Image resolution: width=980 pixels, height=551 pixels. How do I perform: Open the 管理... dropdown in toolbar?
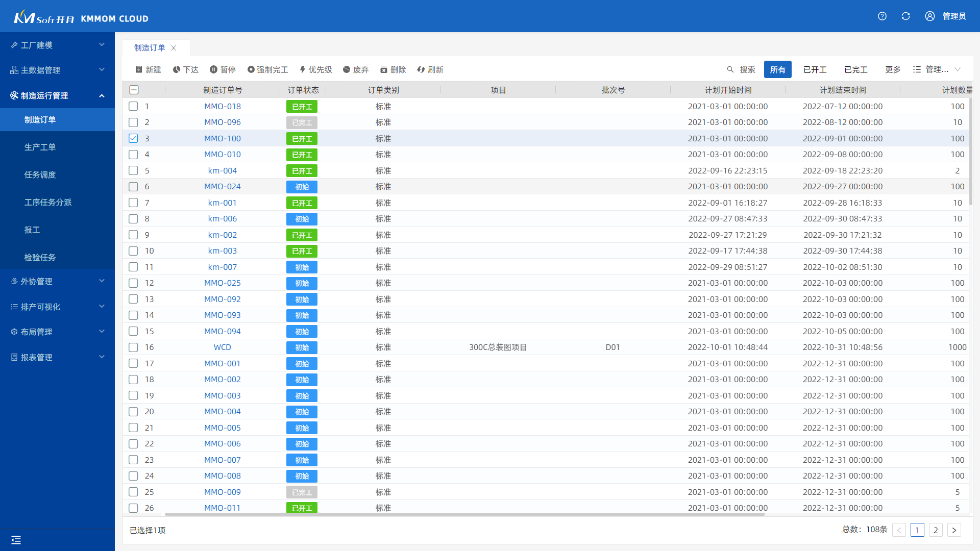click(x=937, y=69)
